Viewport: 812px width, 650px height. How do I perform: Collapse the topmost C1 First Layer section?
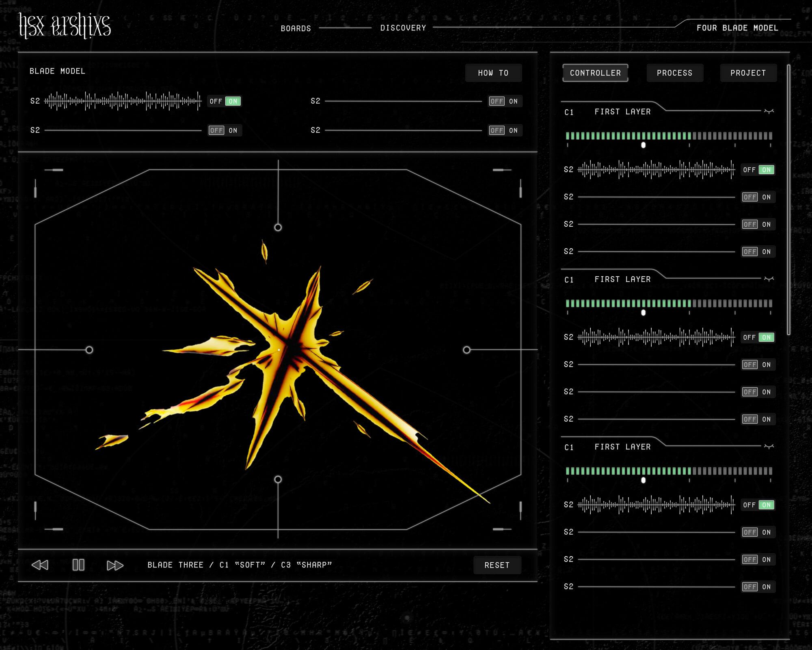769,111
